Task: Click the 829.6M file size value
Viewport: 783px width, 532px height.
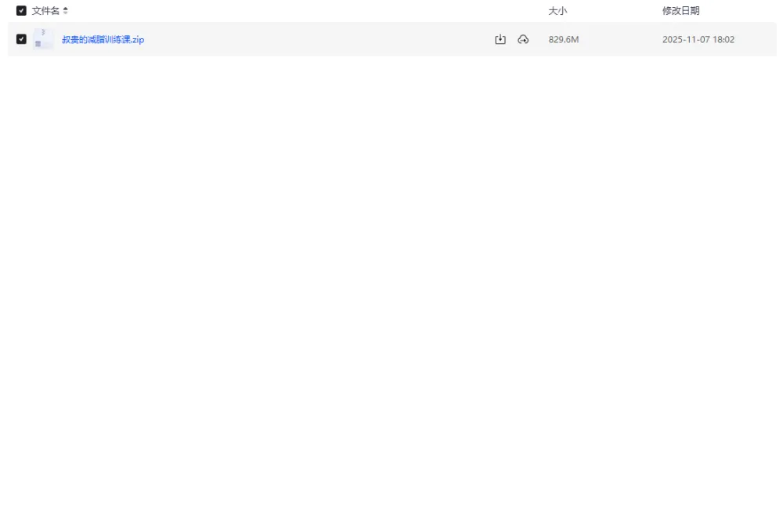Action: [x=563, y=40]
